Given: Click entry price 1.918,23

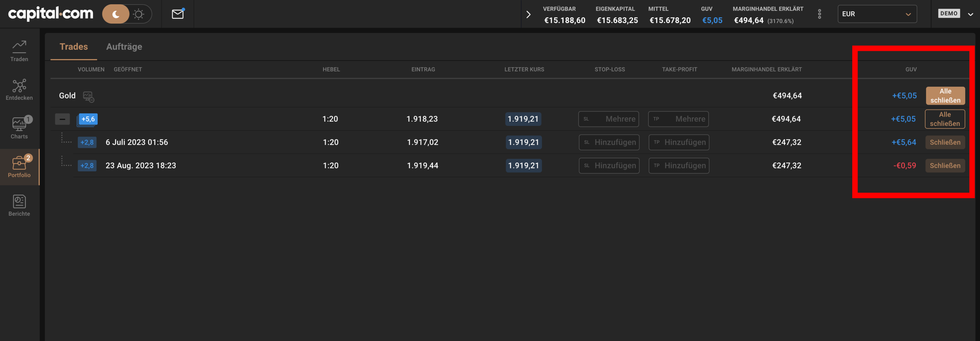Looking at the screenshot, I should tap(422, 119).
